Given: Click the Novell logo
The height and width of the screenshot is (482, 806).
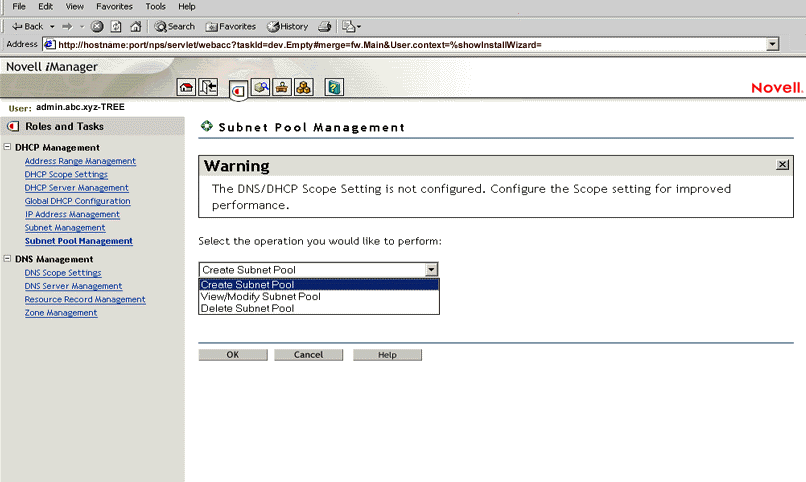Looking at the screenshot, I should (777, 88).
